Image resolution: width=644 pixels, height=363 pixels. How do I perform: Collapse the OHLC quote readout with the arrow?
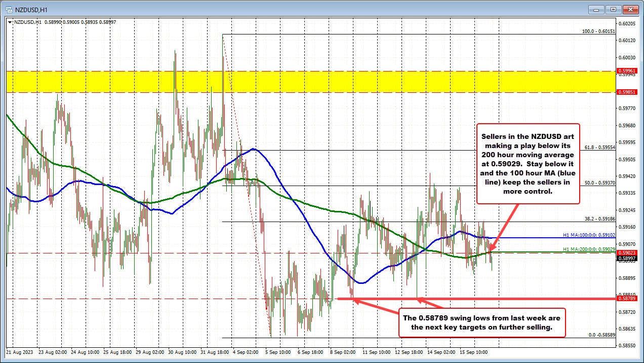click(x=10, y=22)
